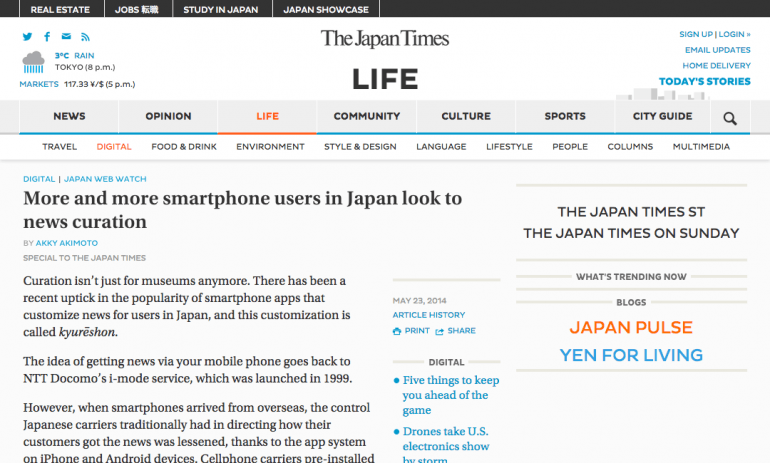770x463 pixels.
Task: Go to the CULTURE section
Action: (466, 116)
